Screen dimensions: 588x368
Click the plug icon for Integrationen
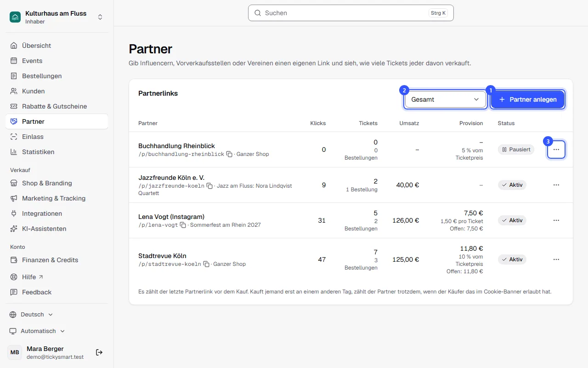(14, 213)
